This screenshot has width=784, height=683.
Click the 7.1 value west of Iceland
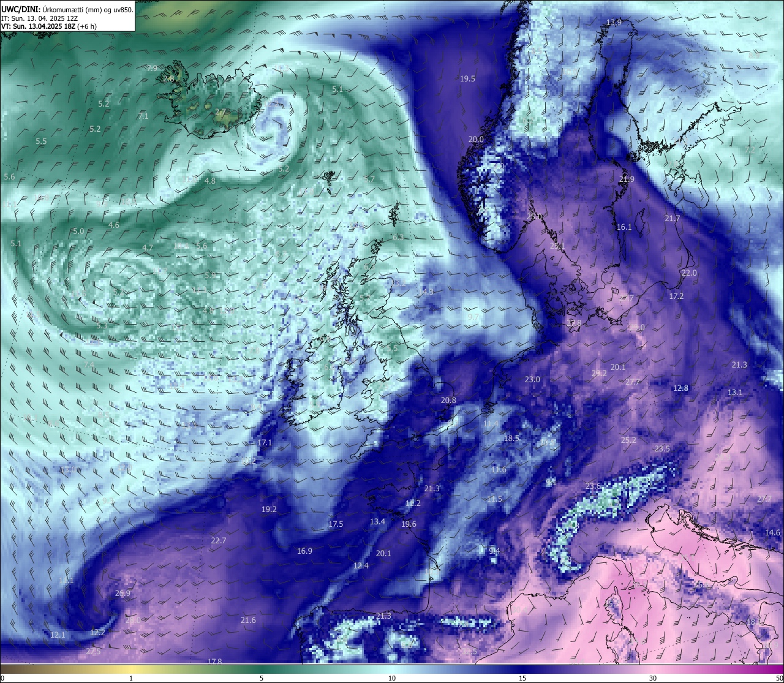tap(143, 116)
